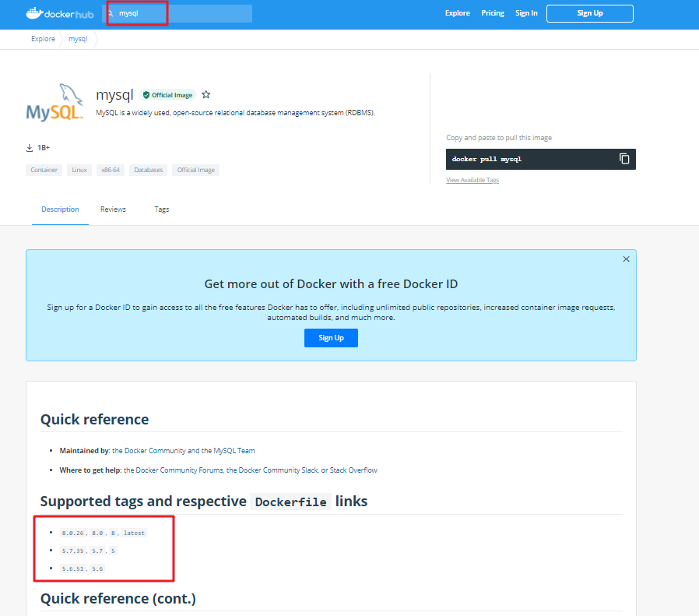Viewport: 699px width, 616px height.
Task: Click the Linux tag chip
Action: (79, 170)
